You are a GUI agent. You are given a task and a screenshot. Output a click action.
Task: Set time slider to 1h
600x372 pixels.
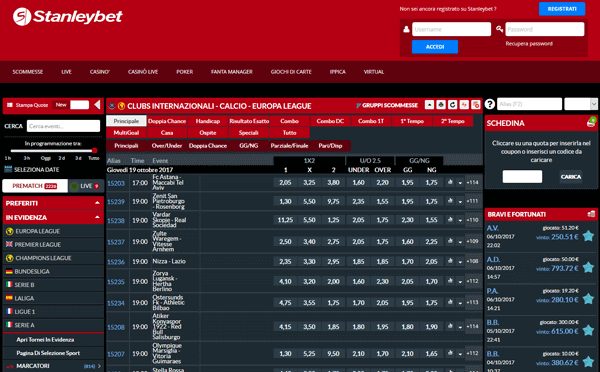[8, 158]
